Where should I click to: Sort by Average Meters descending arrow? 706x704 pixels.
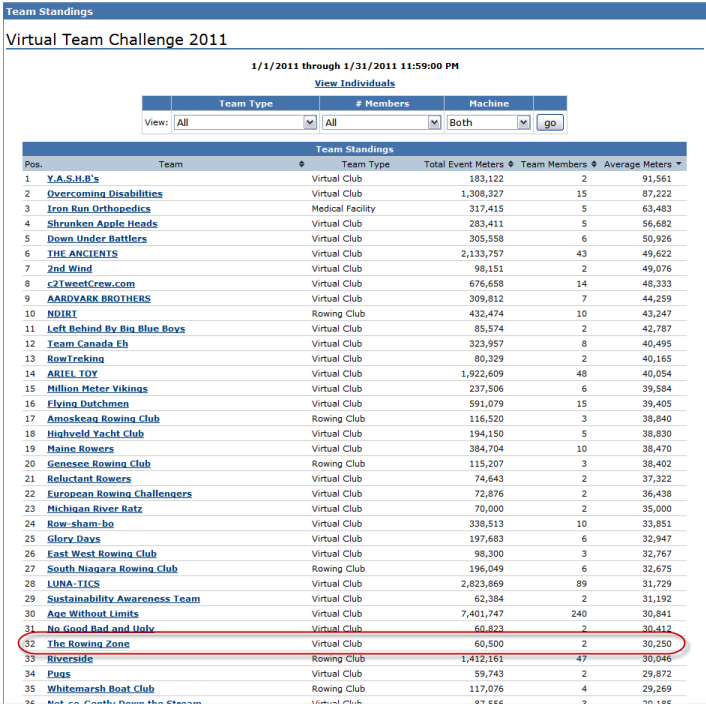(x=679, y=164)
